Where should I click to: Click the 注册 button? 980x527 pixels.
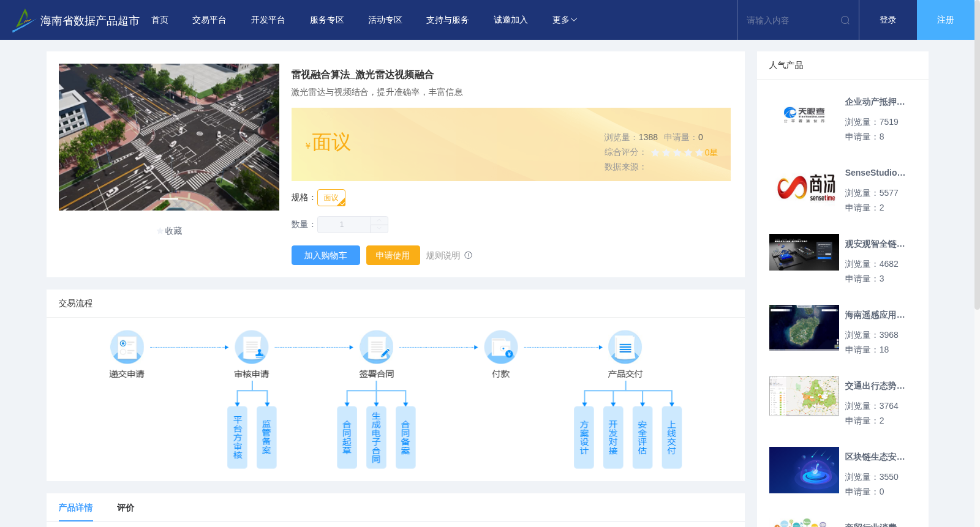[946, 20]
